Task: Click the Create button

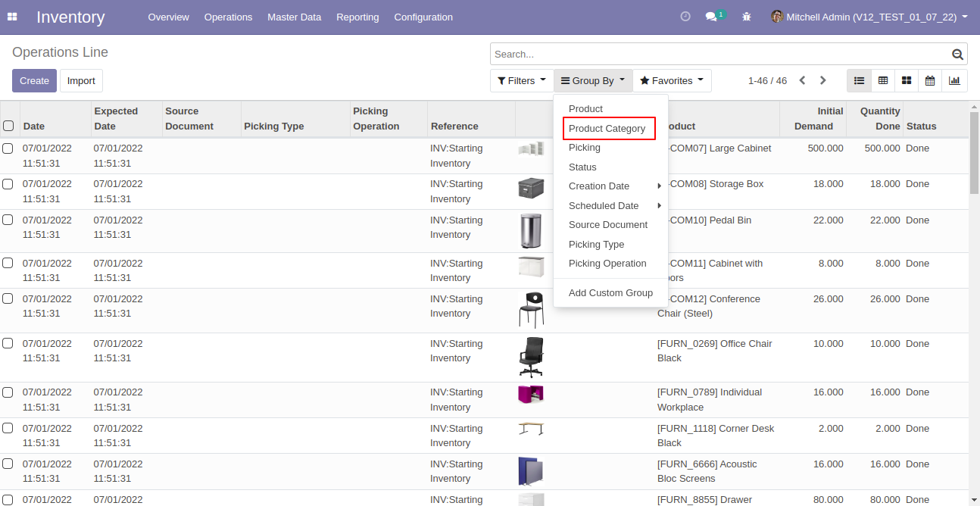Action: click(x=34, y=80)
